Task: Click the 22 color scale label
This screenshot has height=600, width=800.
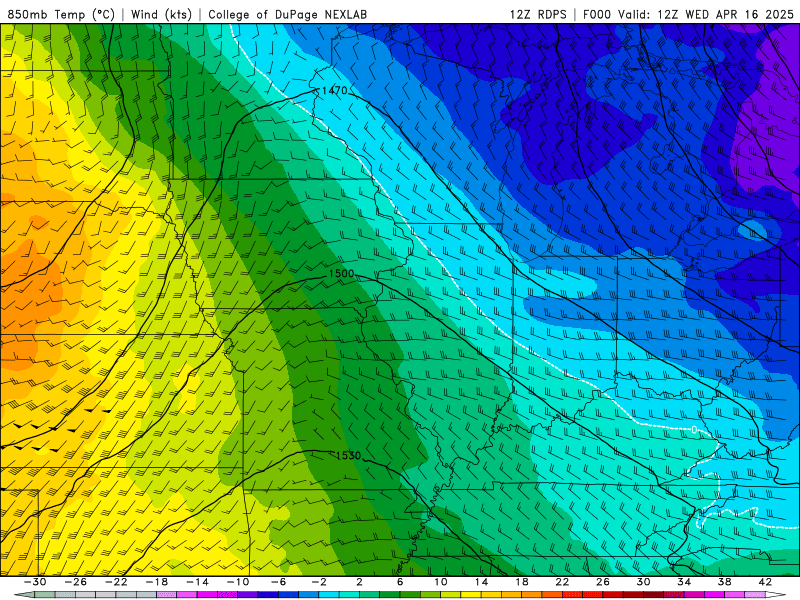Action: (562, 582)
